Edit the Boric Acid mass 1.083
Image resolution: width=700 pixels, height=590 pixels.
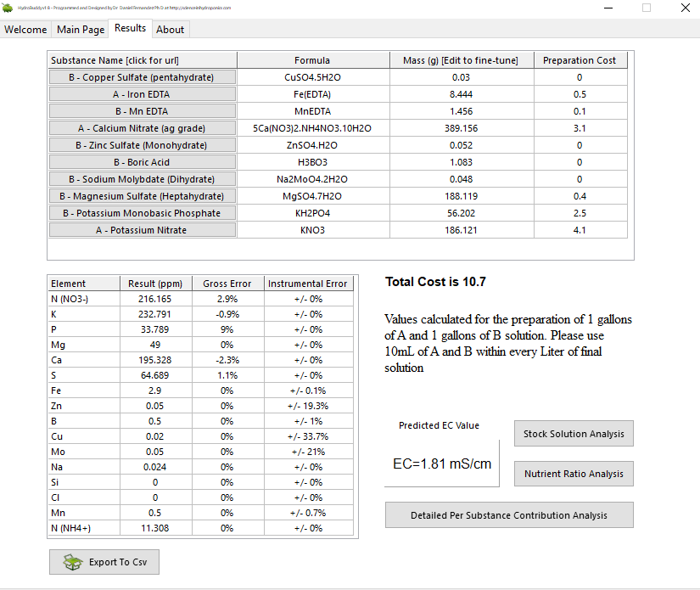(462, 162)
